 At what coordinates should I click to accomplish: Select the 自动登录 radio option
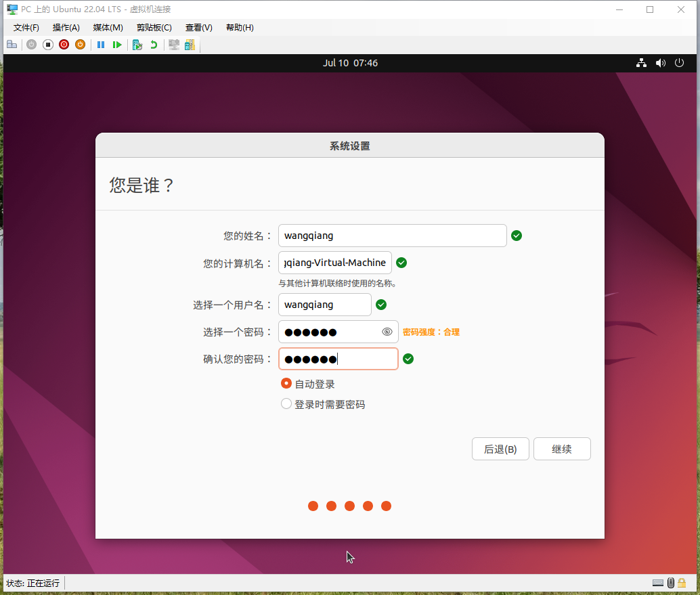pos(286,384)
